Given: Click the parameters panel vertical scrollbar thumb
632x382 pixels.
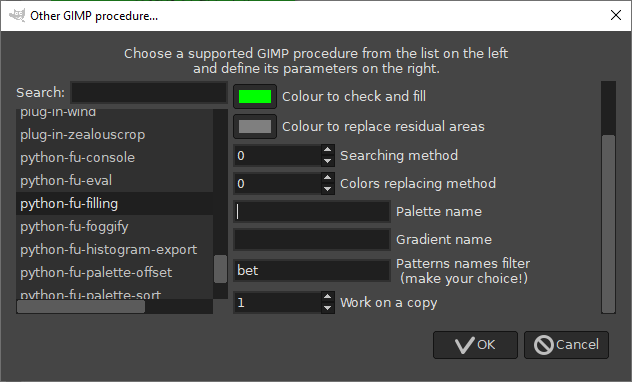Looking at the screenshot, I should (x=608, y=224).
